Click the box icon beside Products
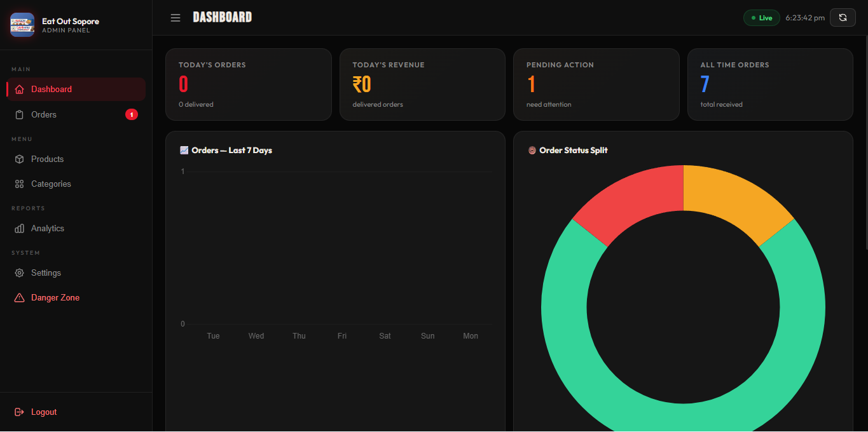 click(19, 159)
